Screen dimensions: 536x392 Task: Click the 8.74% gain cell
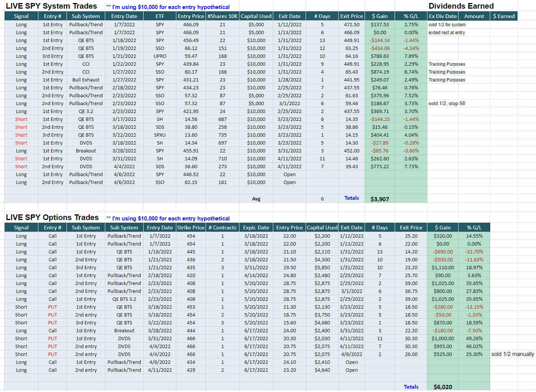point(411,72)
